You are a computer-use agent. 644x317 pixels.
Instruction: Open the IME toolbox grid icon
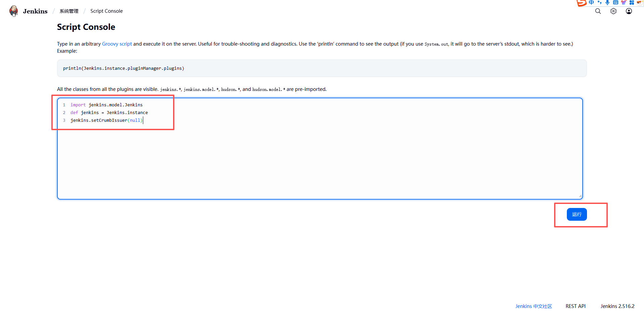coord(632,3)
